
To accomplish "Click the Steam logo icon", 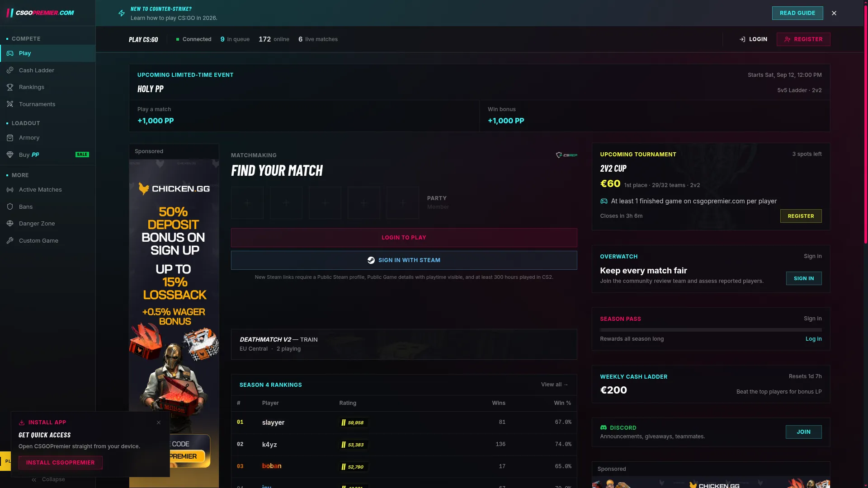I will (371, 260).
